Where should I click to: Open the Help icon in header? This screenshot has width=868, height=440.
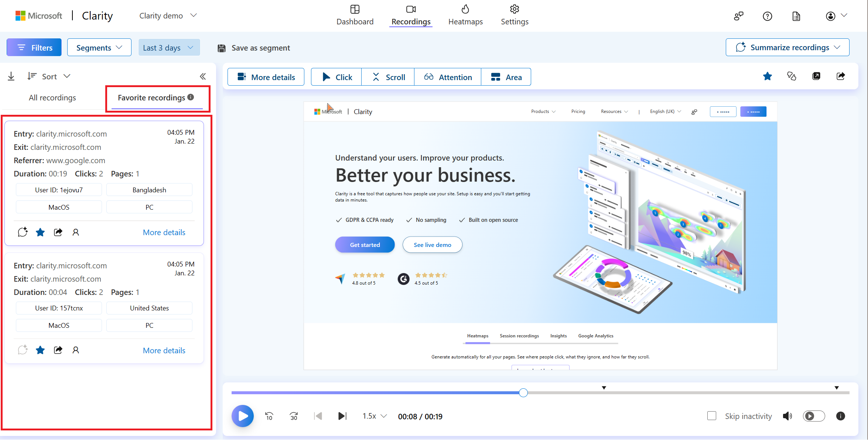tap(768, 16)
